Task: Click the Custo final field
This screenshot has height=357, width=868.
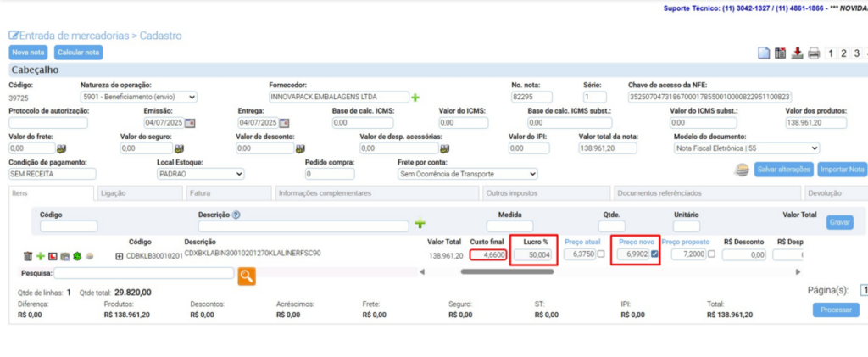Action: [487, 255]
